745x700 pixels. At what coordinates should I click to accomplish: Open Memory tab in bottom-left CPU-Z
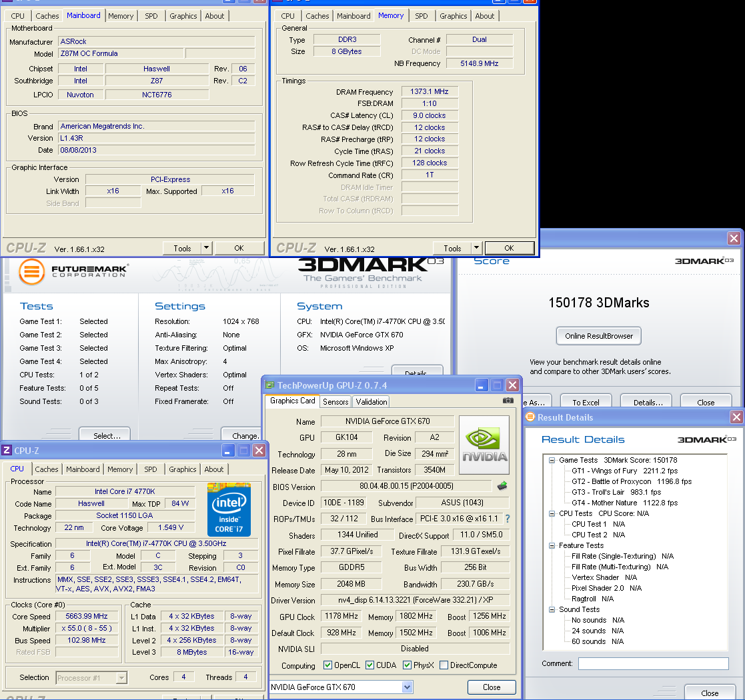click(120, 469)
